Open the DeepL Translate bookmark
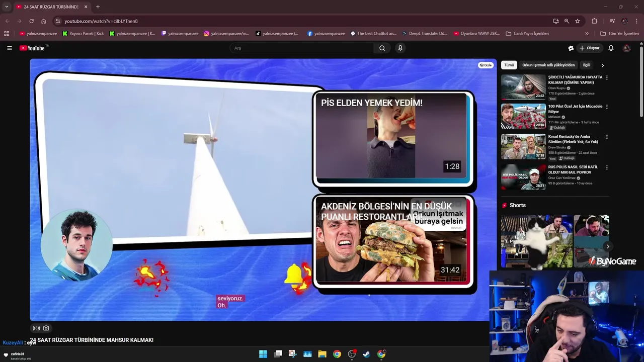Screen dimensions: 644x362 [x=425, y=34]
